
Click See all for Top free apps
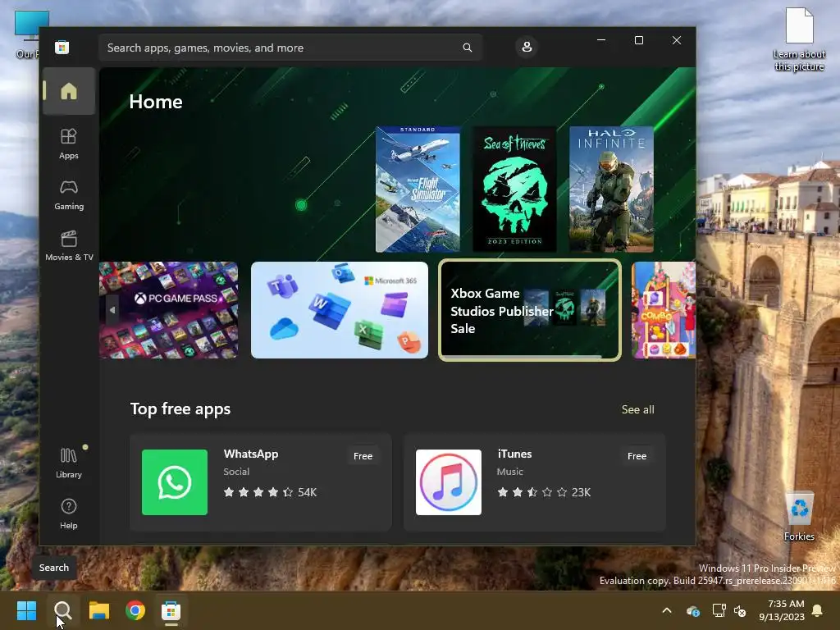pos(637,410)
